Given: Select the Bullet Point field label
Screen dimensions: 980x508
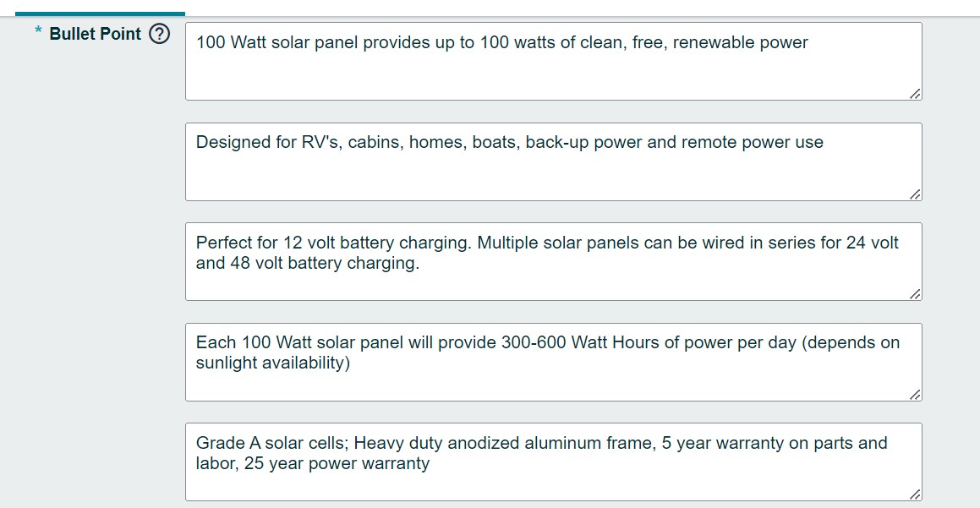Looking at the screenshot, I should [95, 34].
